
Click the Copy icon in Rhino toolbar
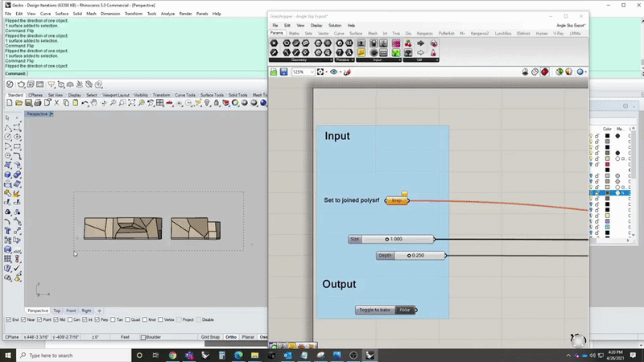[66, 103]
